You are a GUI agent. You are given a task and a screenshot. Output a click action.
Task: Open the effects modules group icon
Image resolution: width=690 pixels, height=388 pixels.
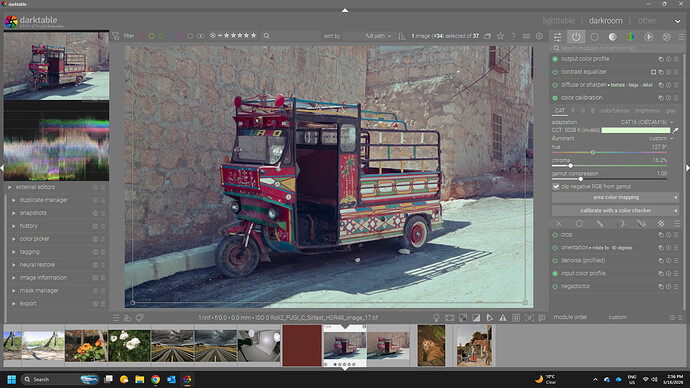click(667, 37)
